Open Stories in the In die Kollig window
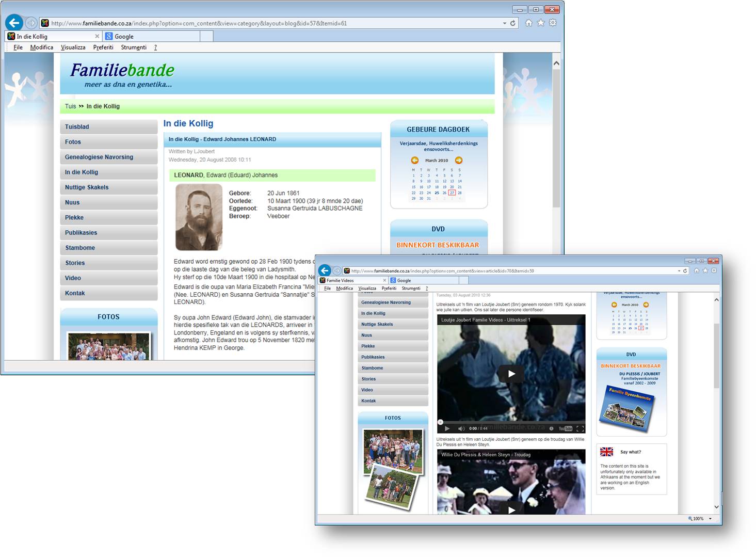756x559 pixels. click(x=109, y=263)
